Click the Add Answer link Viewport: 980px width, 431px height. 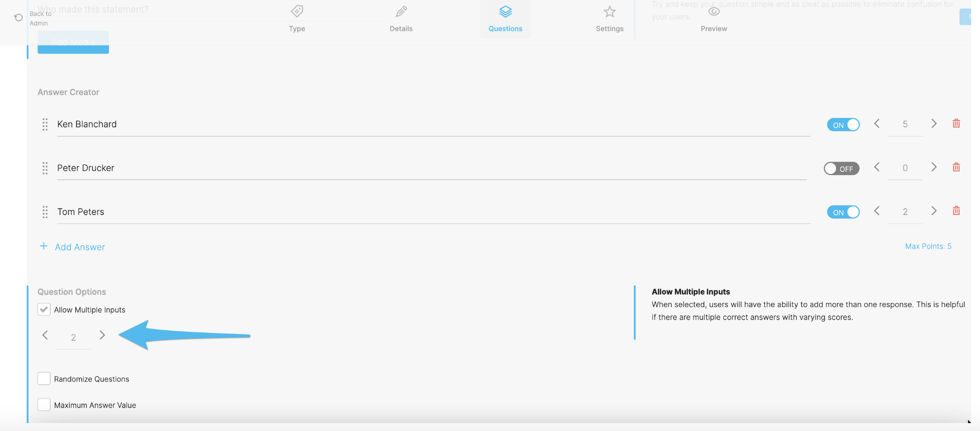click(x=80, y=247)
